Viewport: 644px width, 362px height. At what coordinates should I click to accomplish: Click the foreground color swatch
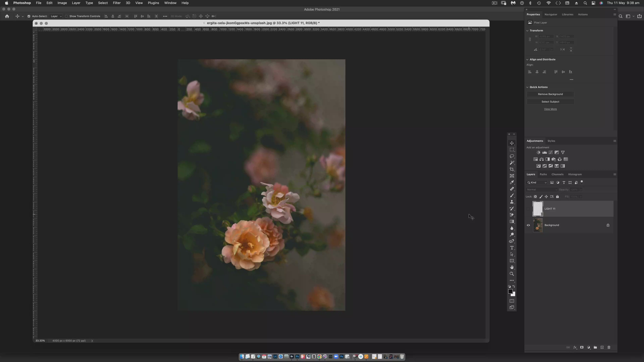click(x=510, y=291)
